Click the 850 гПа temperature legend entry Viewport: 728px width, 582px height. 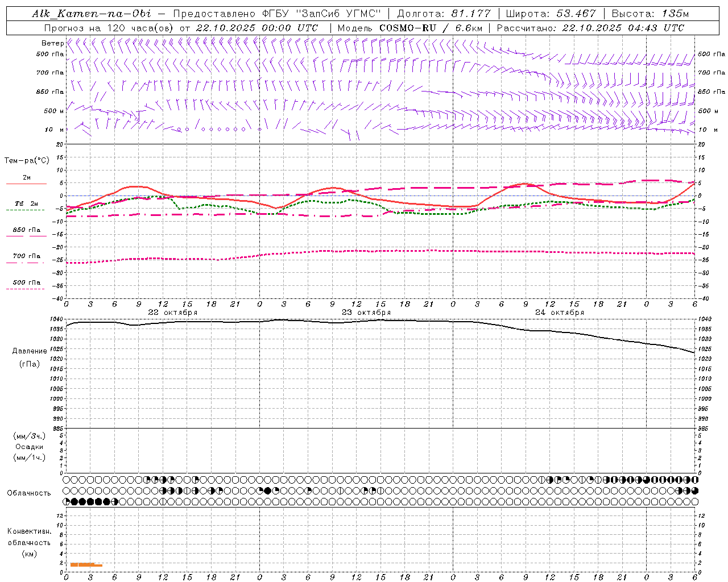click(x=26, y=230)
